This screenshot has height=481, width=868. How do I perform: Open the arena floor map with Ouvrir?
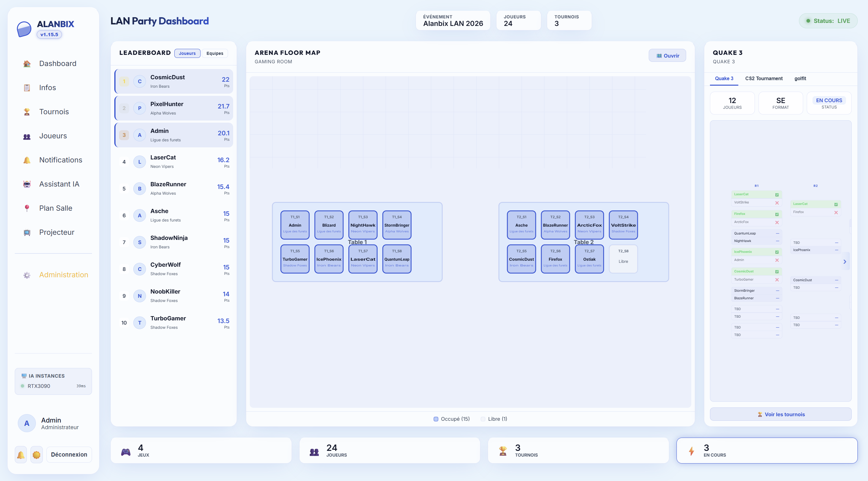(x=667, y=55)
